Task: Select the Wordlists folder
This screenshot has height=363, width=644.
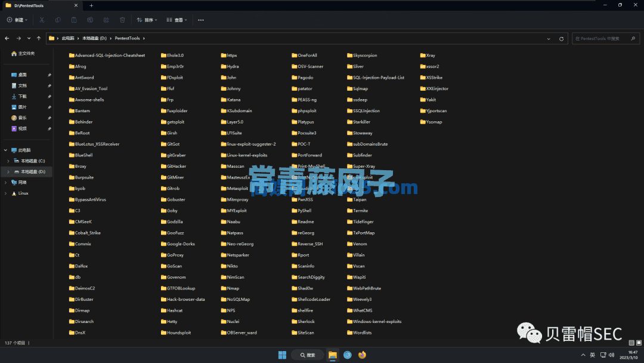Action: click(359, 333)
